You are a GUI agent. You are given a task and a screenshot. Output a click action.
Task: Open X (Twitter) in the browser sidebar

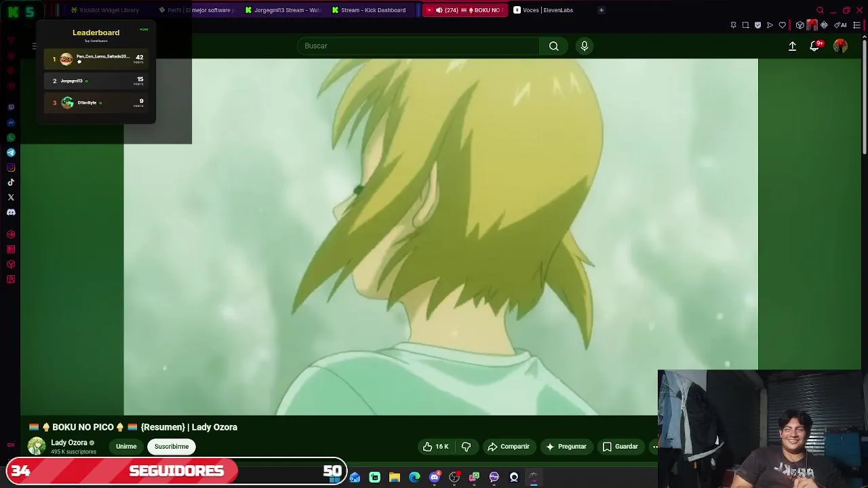(11, 197)
